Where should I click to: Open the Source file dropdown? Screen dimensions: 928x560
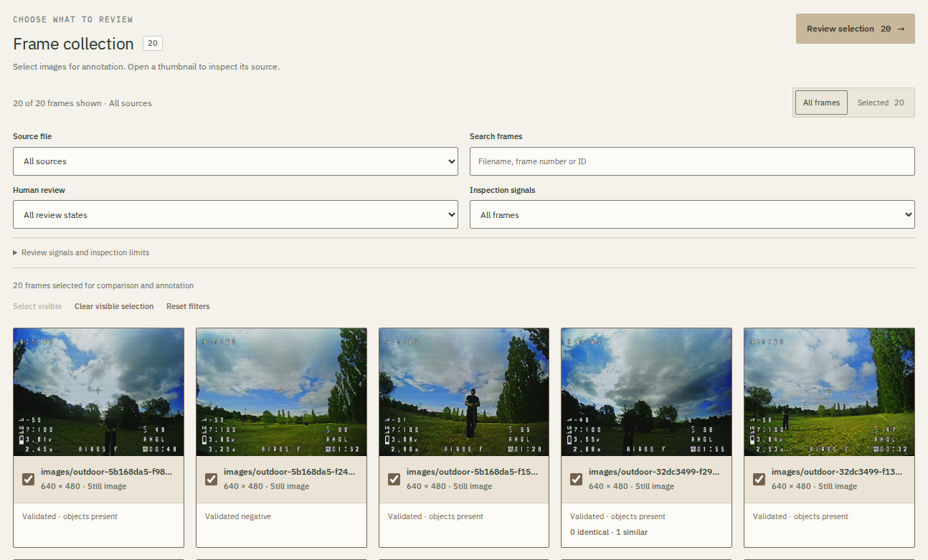point(235,161)
